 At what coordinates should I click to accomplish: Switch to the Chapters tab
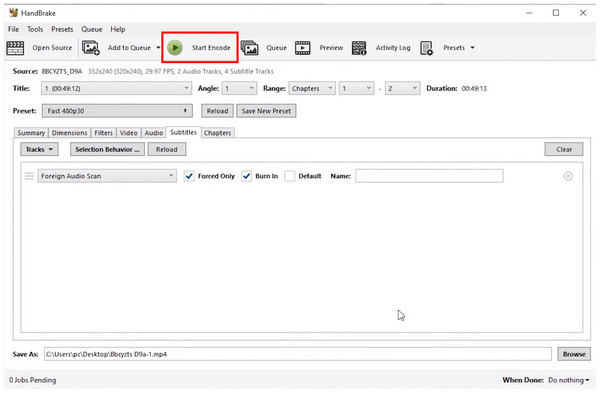217,133
